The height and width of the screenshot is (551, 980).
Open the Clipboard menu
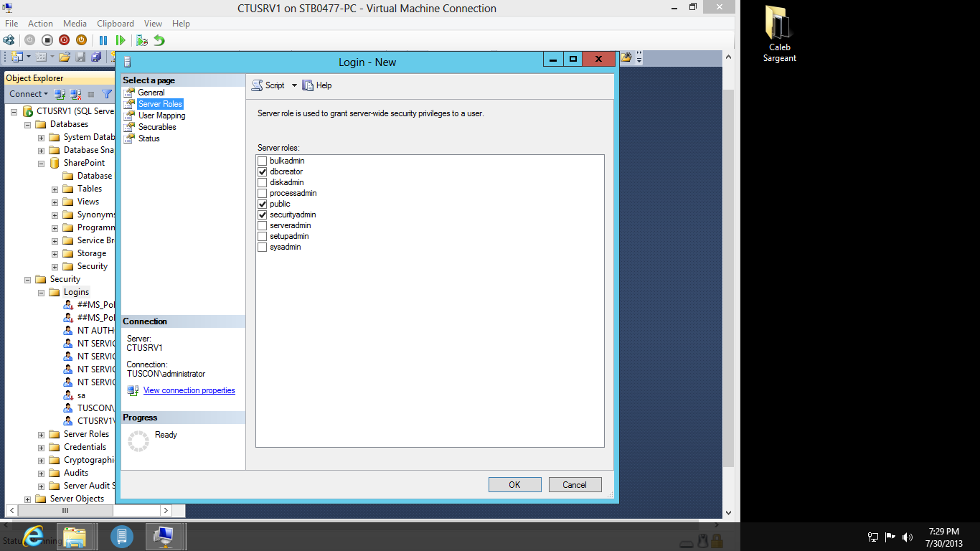[x=116, y=24]
